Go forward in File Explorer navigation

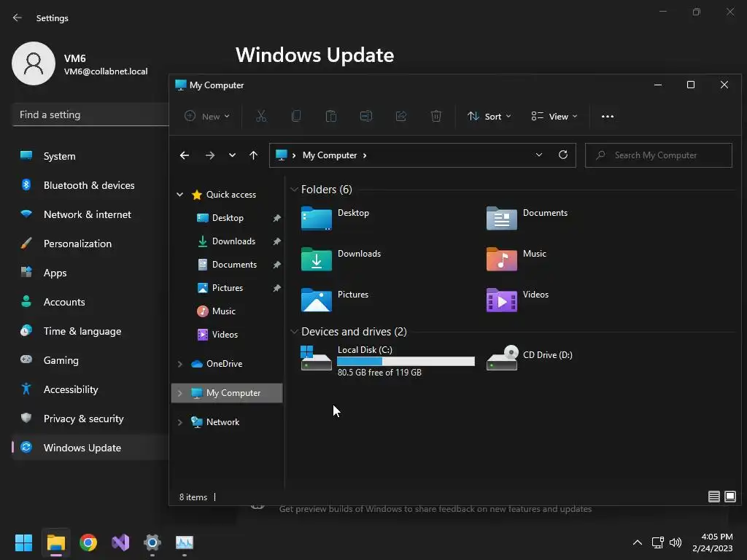[209, 155]
